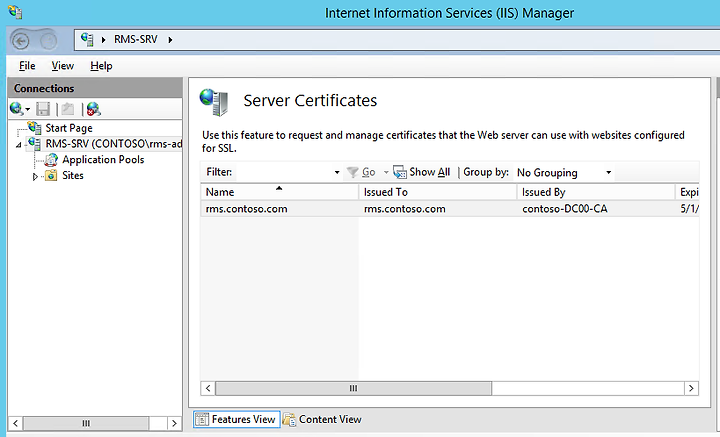Screen dimensions: 720x437
Task: Collapse the RMS-SRV tree node
Action: tap(19, 145)
